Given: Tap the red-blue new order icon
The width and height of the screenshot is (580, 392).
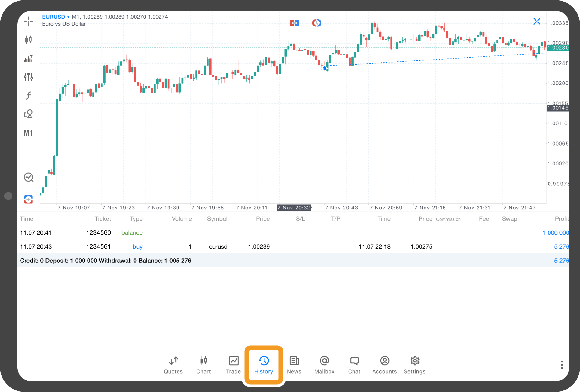Looking at the screenshot, I should 28,199.
